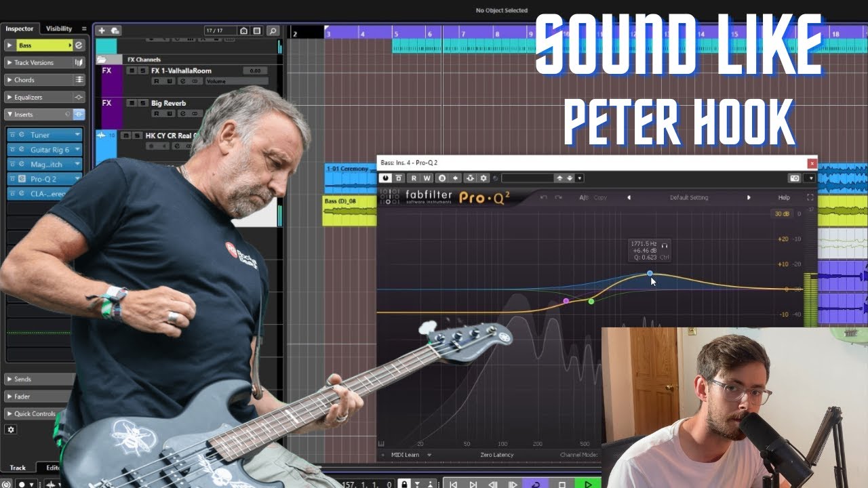This screenshot has width=868, height=488.
Task: Toggle Pro-Q 2 plugin activate power button
Action: [386, 178]
